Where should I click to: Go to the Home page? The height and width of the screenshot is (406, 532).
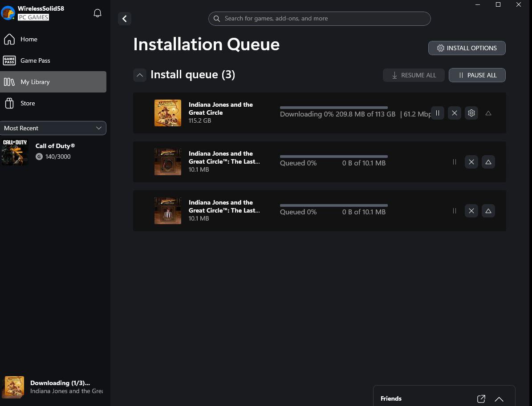(28, 39)
